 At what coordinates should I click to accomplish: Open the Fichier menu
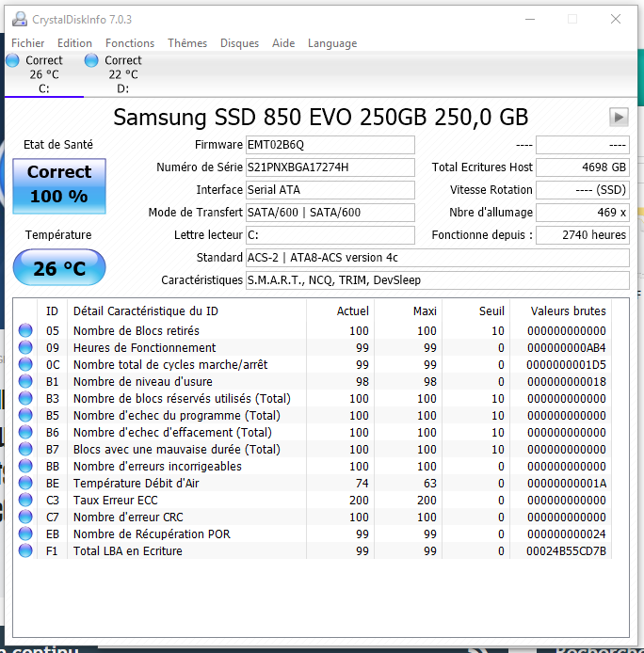(x=28, y=43)
